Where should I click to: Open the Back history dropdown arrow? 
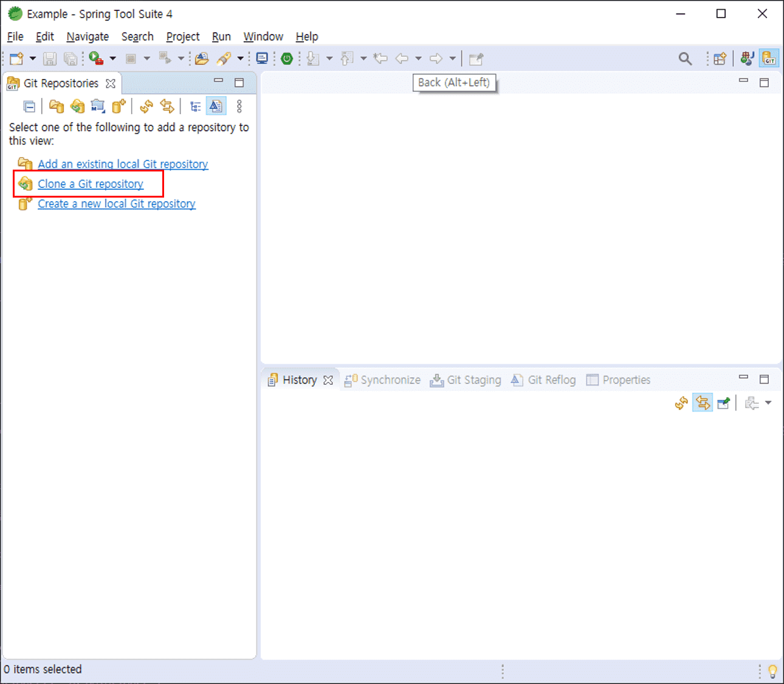pos(418,58)
